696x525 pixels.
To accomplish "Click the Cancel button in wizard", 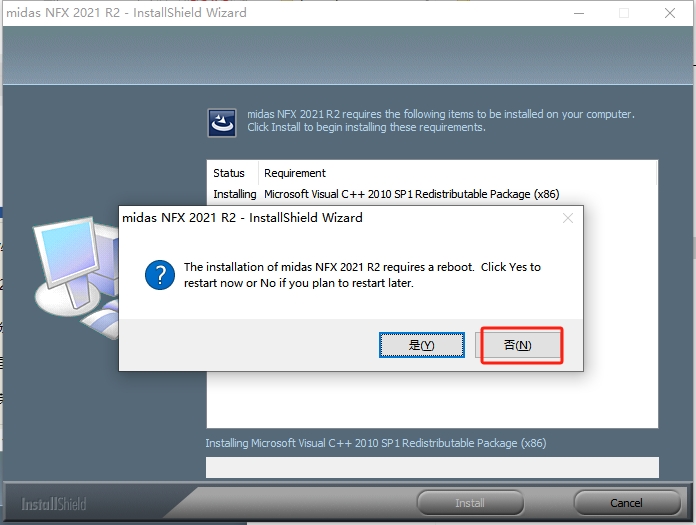I will [x=626, y=503].
